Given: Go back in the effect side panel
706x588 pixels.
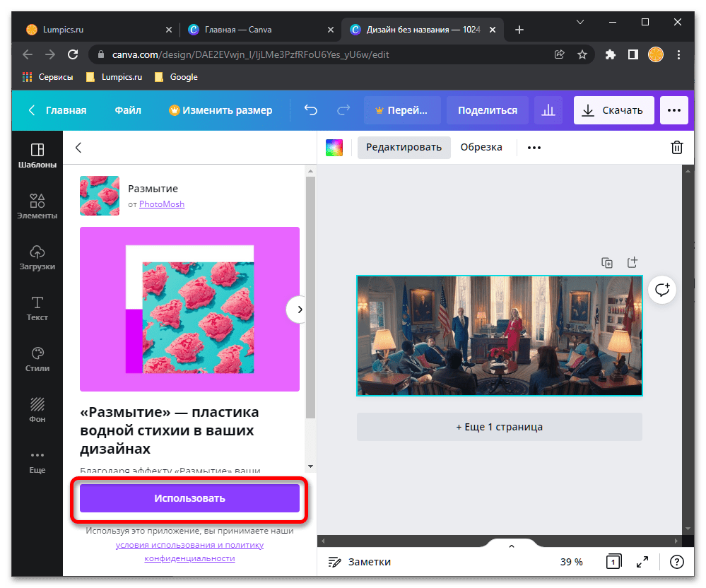Looking at the screenshot, I should click(x=78, y=148).
